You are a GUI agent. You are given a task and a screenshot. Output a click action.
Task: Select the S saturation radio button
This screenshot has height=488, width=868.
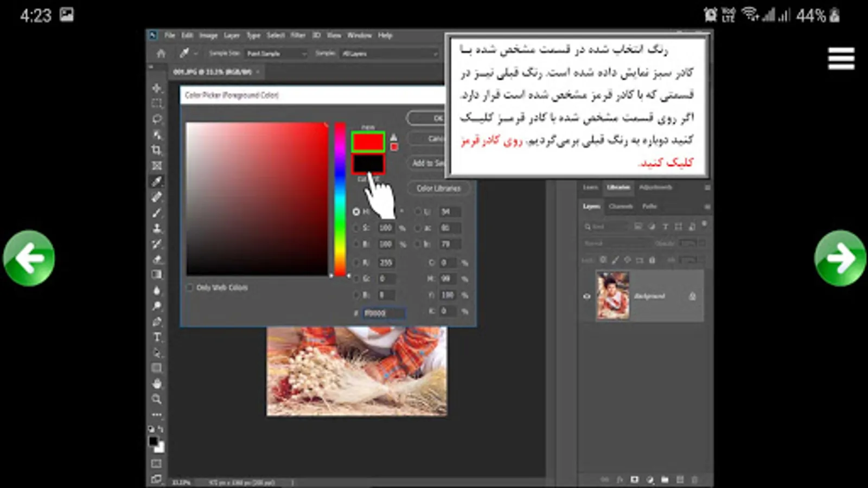click(x=356, y=228)
